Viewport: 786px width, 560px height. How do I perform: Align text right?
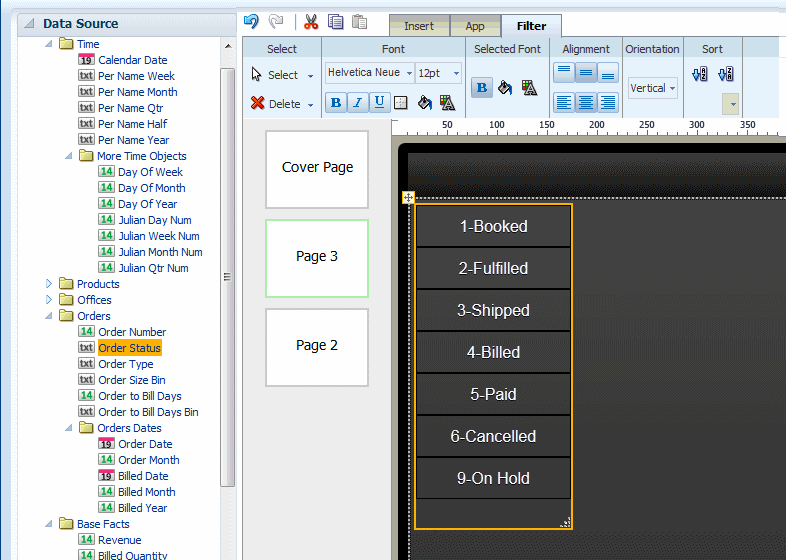[x=608, y=102]
